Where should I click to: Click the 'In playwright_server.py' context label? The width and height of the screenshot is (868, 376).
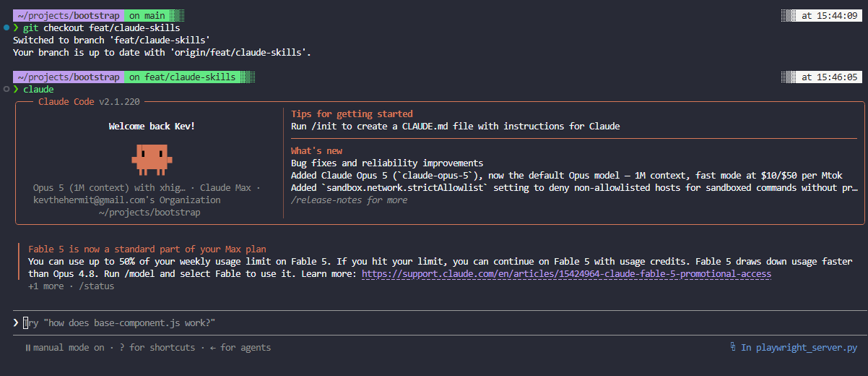[799, 348]
